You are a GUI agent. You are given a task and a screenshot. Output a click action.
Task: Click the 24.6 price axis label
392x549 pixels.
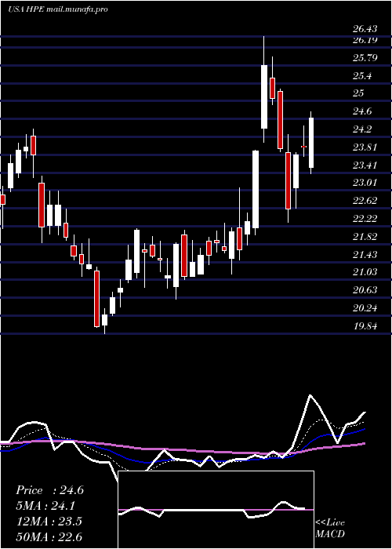pyautogui.click(x=362, y=111)
